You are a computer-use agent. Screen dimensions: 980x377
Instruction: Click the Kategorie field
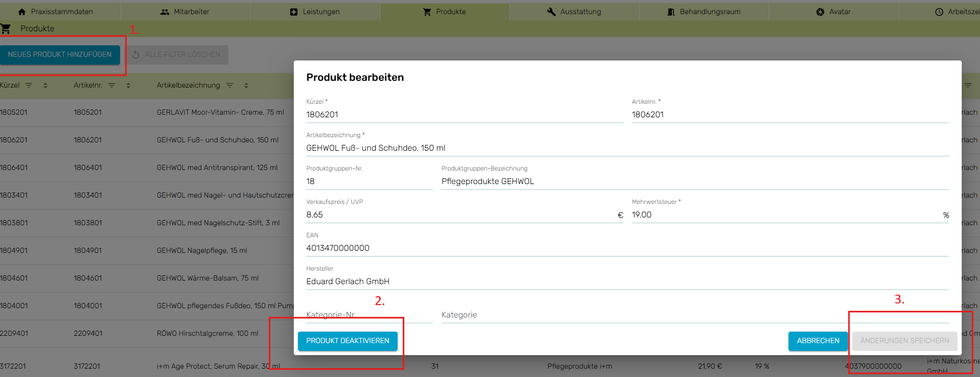pos(695,315)
